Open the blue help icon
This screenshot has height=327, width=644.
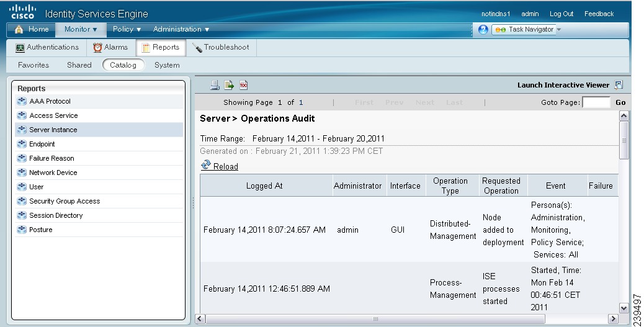coord(483,30)
